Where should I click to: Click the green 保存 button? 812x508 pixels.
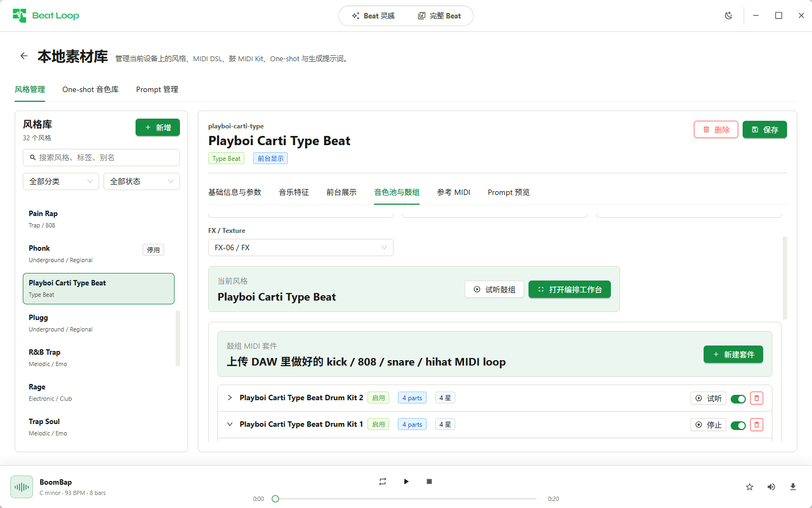click(x=765, y=129)
